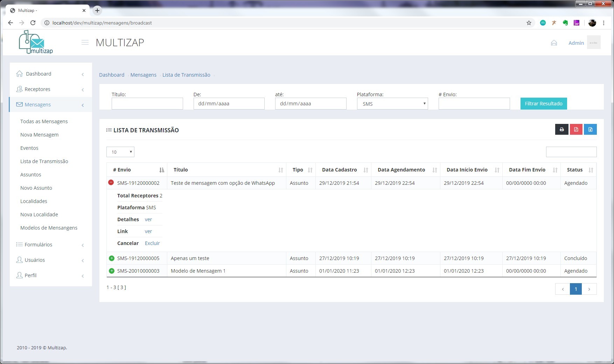Image resolution: width=614 pixels, height=364 pixels.
Task: Click the Detalhes ver link
Action: coord(148,219)
